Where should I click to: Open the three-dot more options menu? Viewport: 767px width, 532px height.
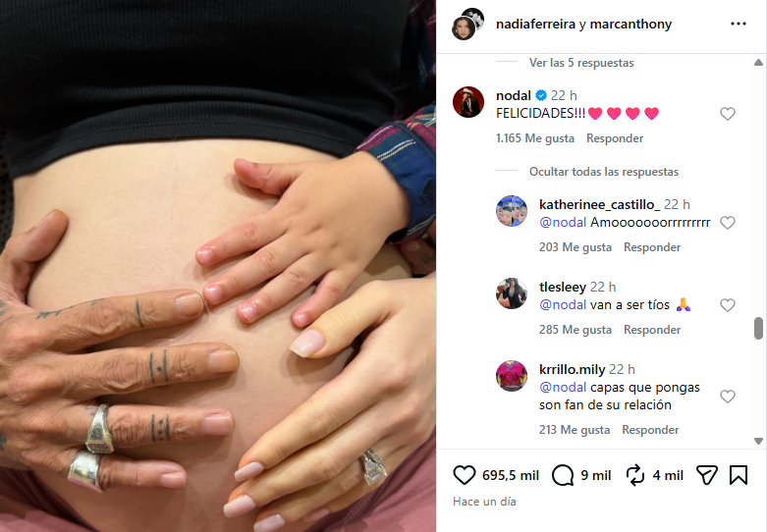tap(739, 24)
